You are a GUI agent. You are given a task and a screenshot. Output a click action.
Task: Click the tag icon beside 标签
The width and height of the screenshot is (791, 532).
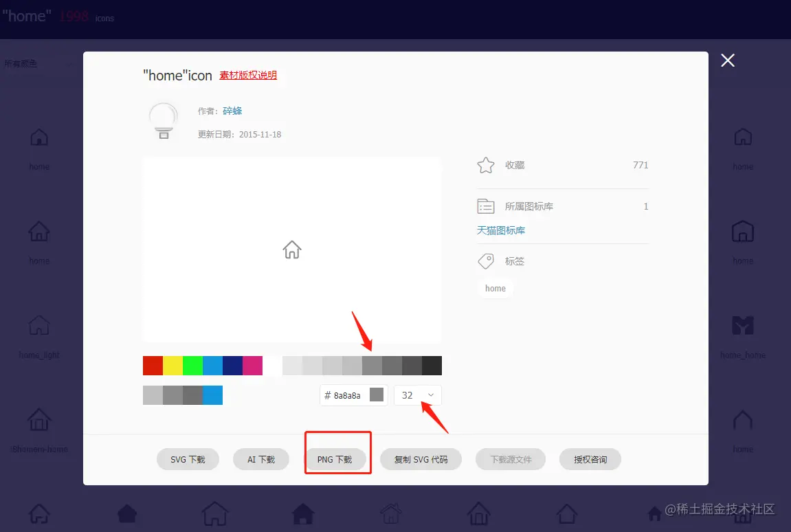click(486, 261)
